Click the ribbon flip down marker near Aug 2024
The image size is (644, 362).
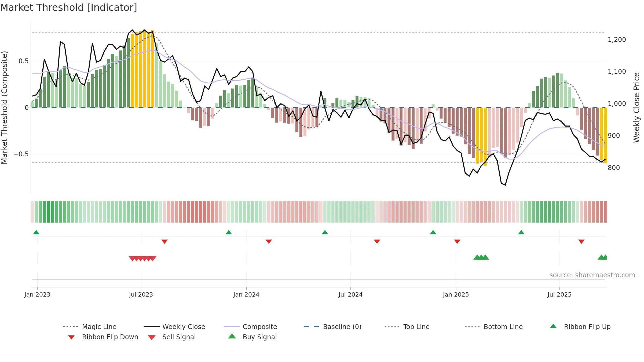tap(377, 242)
